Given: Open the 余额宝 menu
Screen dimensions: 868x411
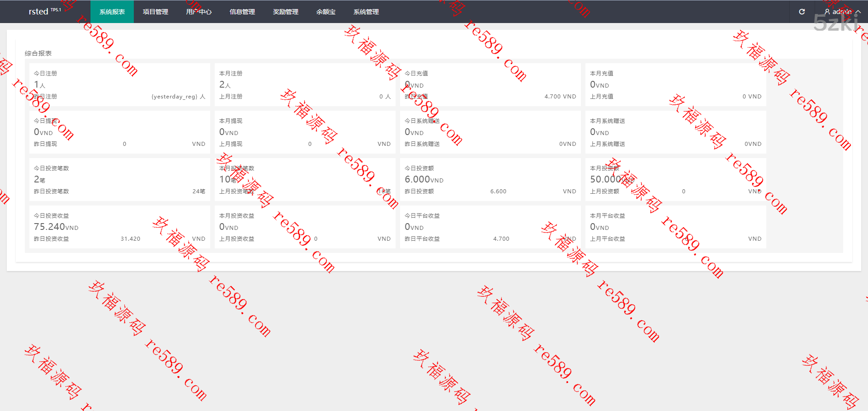Looking at the screenshot, I should click(326, 12).
